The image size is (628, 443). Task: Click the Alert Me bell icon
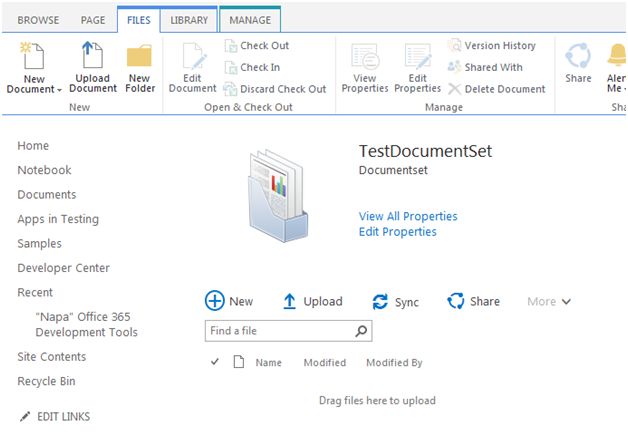[617, 55]
